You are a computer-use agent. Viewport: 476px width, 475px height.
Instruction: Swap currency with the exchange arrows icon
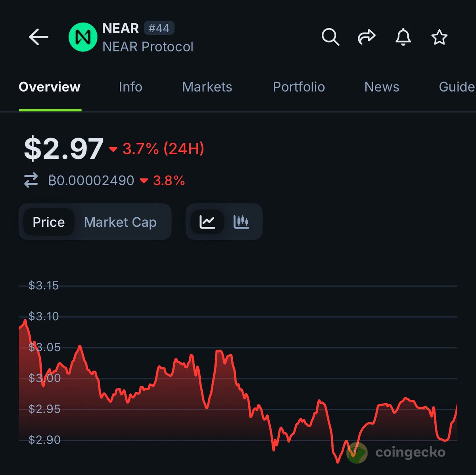click(x=31, y=180)
